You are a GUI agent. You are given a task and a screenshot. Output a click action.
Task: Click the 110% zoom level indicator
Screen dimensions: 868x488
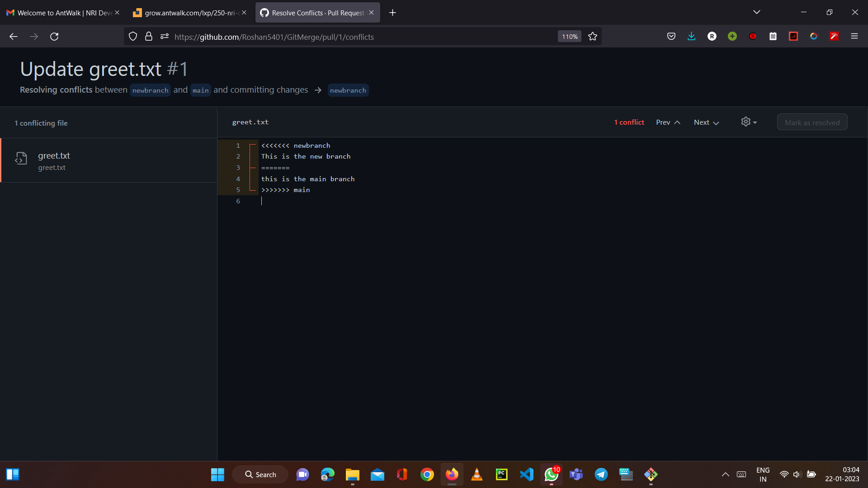570,37
